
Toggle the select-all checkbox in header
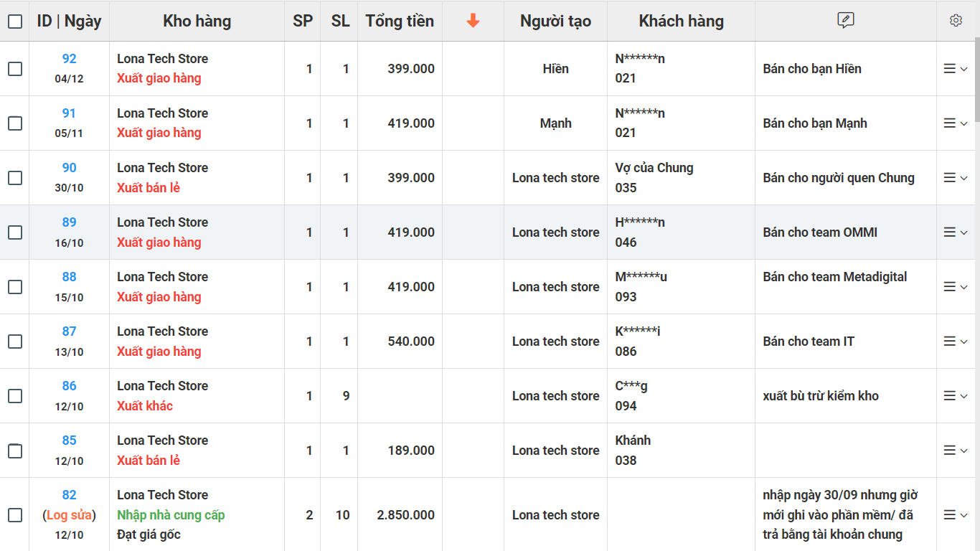tap(15, 22)
